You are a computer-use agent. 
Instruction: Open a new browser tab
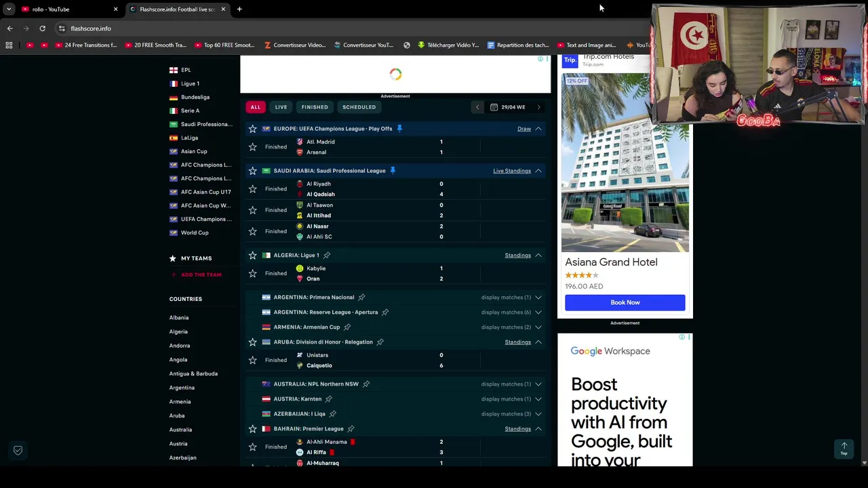[239, 9]
